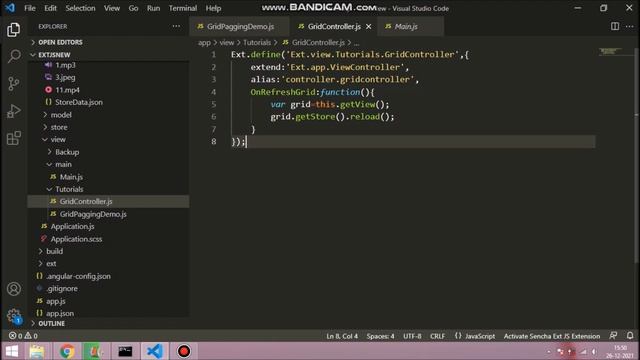Expand the store folder
The width and height of the screenshot is (640, 360).
tap(59, 127)
